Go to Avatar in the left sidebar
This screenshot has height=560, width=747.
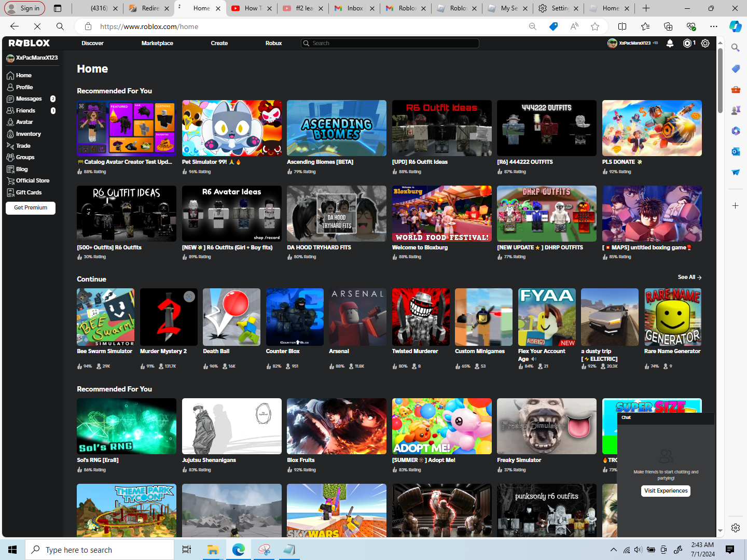pos(20,122)
